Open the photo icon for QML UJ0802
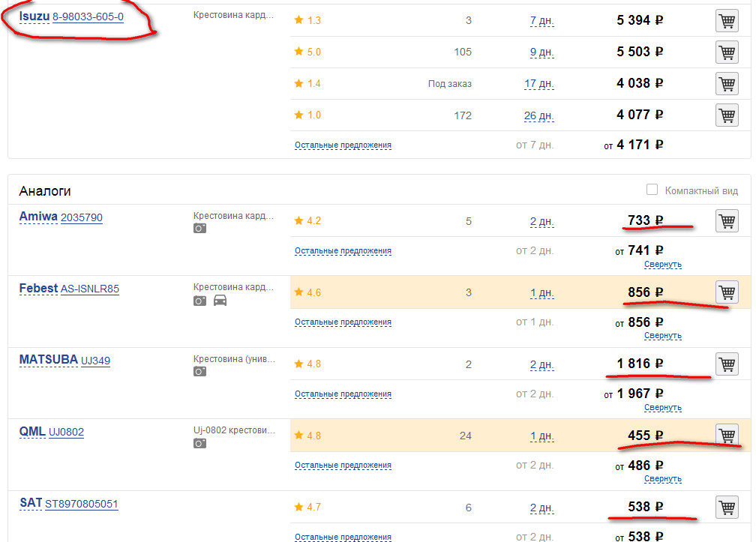Screen dimensions: 756x542 (x=199, y=443)
